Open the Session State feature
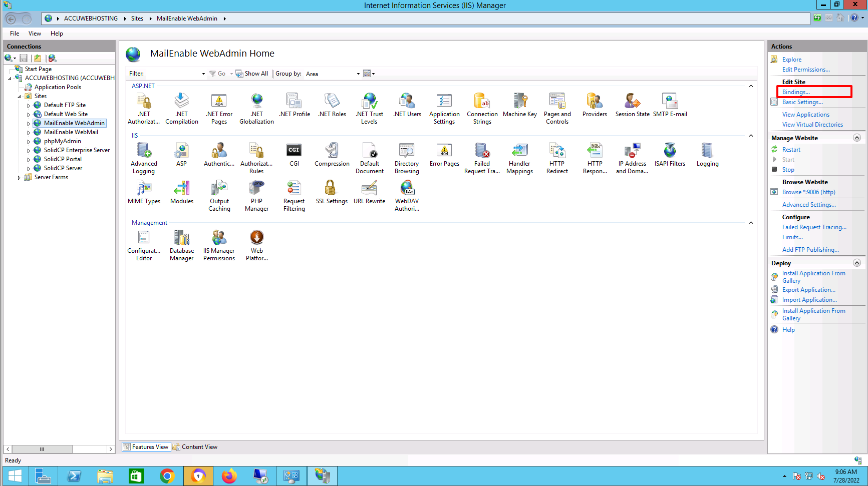This screenshot has width=868, height=486. (x=632, y=105)
